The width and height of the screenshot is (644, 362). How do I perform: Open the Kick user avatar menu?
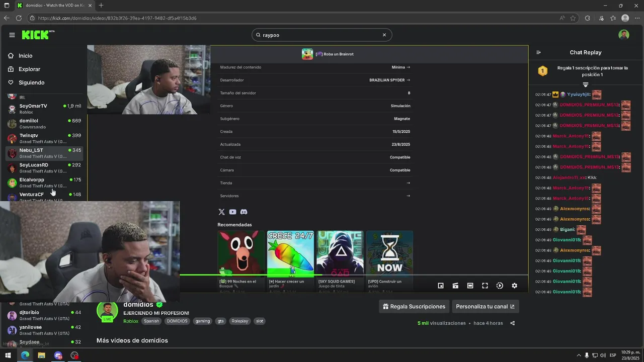[624, 35]
